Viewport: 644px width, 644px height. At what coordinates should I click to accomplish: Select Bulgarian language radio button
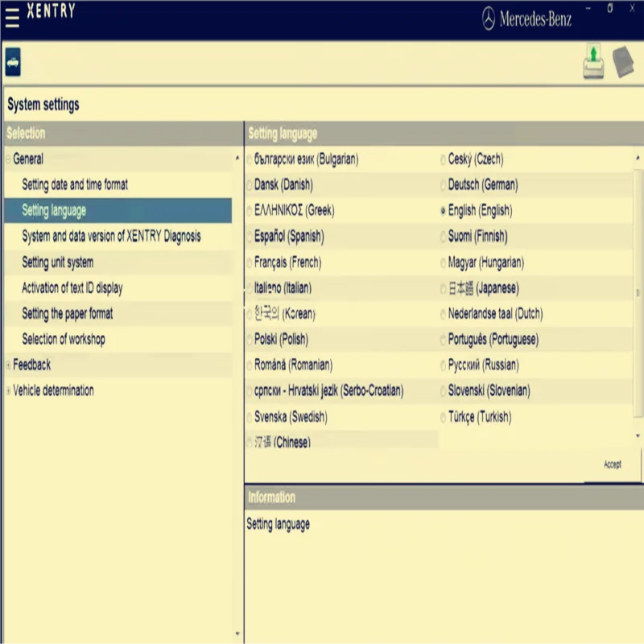(250, 159)
